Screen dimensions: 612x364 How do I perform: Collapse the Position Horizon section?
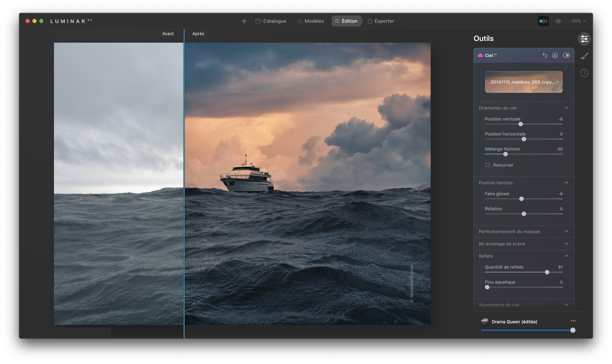pos(566,183)
